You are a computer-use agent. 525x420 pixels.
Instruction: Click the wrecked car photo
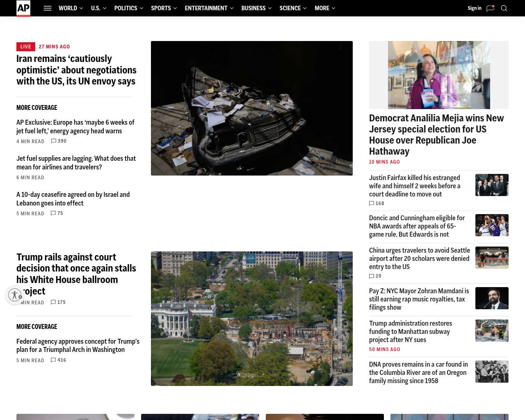pos(252,108)
